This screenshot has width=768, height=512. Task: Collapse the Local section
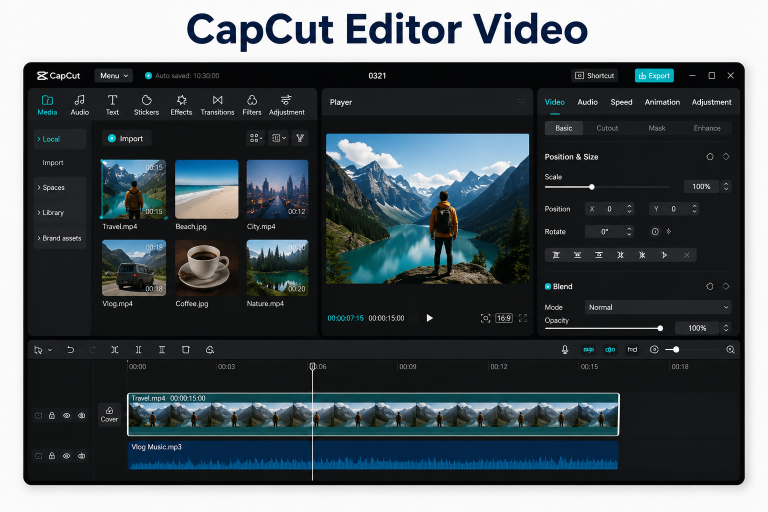(60, 139)
